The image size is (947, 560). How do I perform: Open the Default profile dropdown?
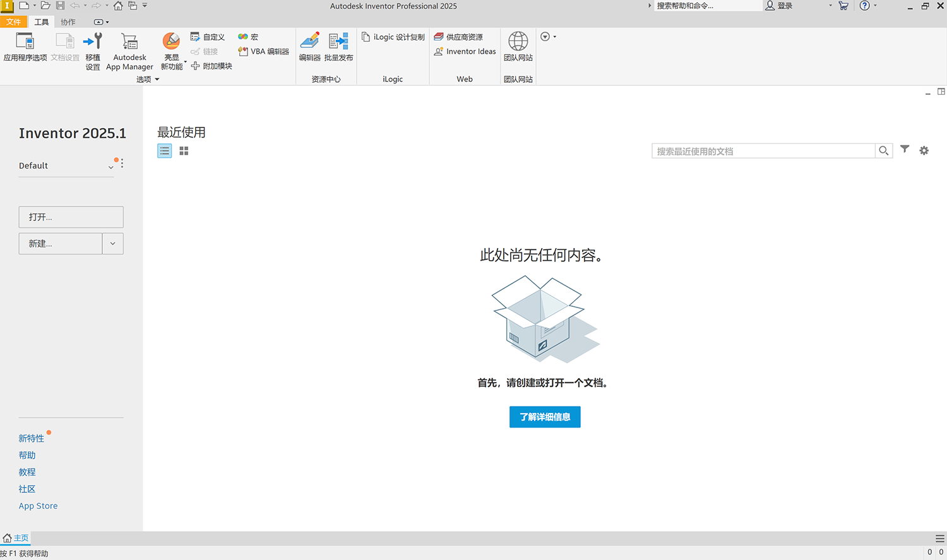(x=110, y=166)
